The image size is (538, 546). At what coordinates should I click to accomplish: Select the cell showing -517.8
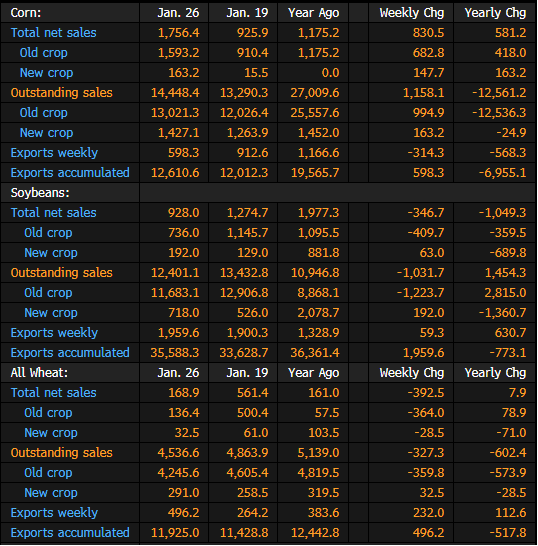click(508, 533)
